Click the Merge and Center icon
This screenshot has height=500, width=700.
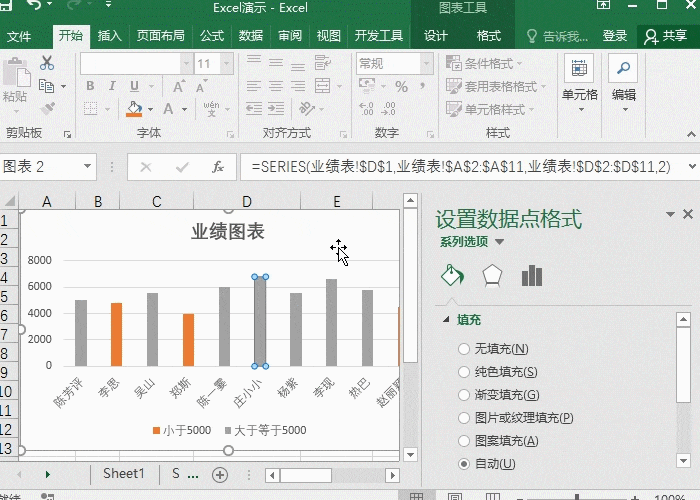(322, 86)
